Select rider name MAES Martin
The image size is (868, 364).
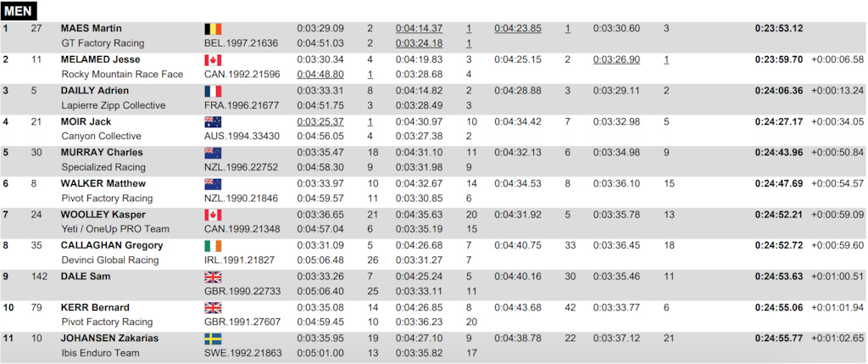92,28
